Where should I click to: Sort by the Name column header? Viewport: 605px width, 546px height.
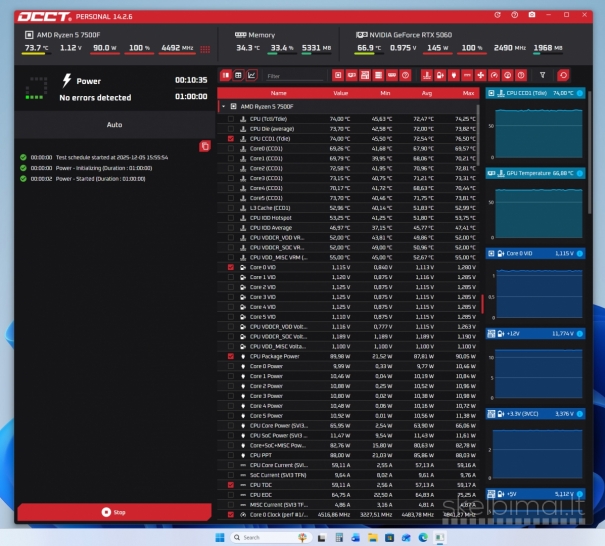click(279, 92)
